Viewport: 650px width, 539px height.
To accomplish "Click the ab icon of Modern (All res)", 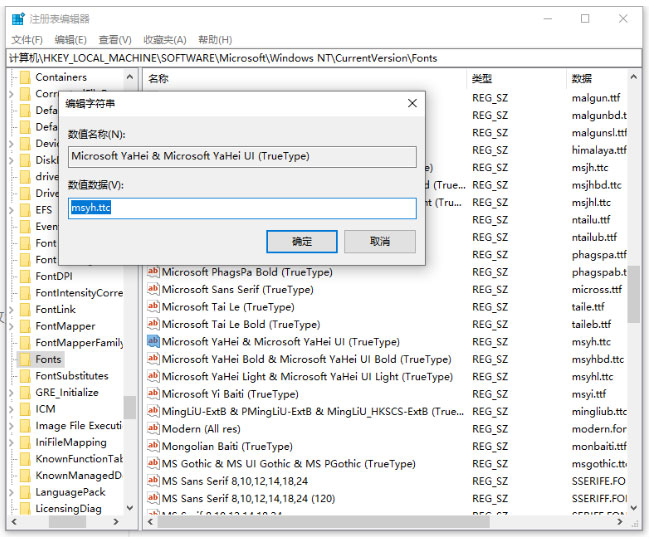I will (x=153, y=428).
